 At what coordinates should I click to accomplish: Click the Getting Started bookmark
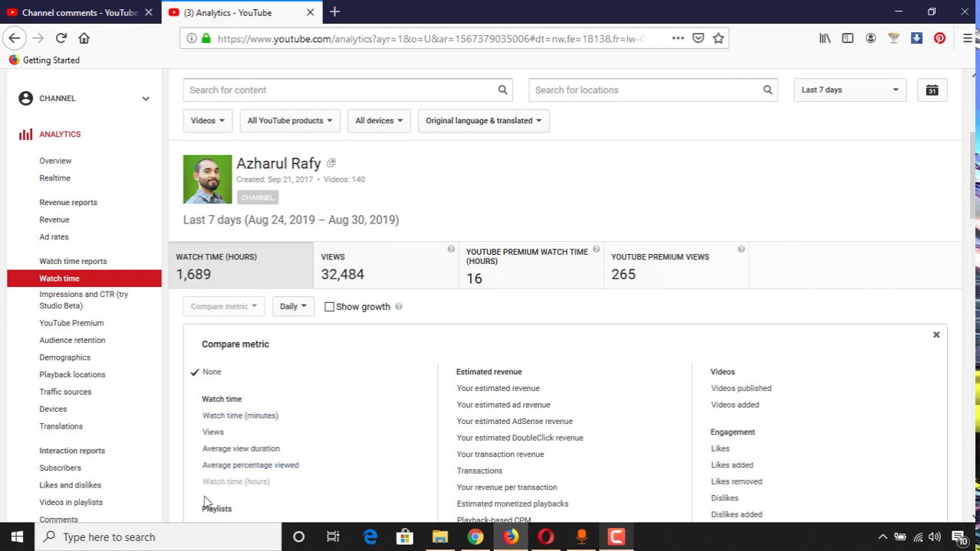coord(44,60)
